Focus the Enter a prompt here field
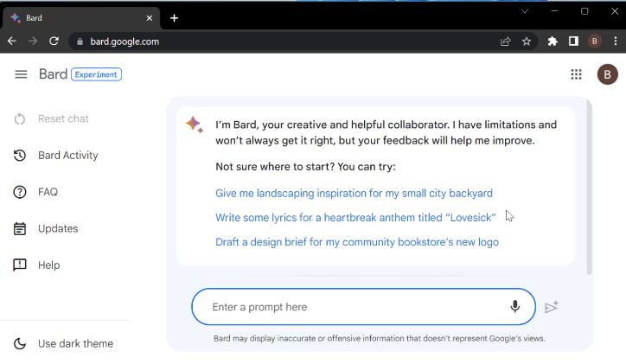Screen dimensions: 626x364 coord(363,307)
